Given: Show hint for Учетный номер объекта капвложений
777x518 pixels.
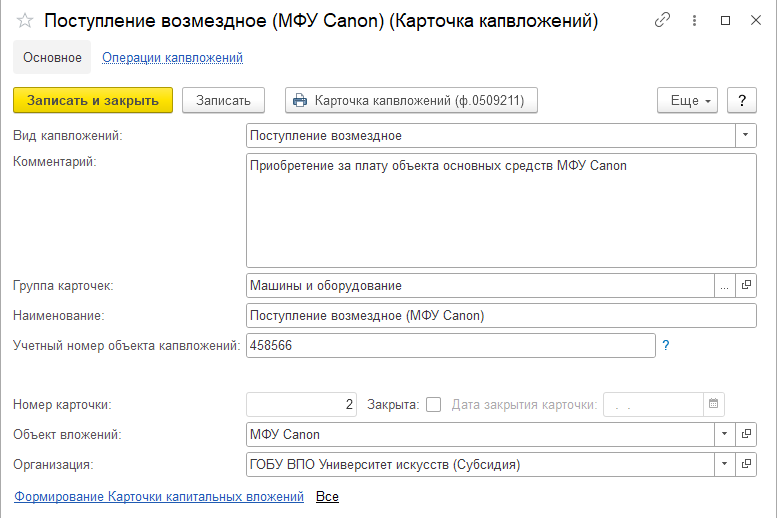Looking at the screenshot, I should tap(666, 345).
